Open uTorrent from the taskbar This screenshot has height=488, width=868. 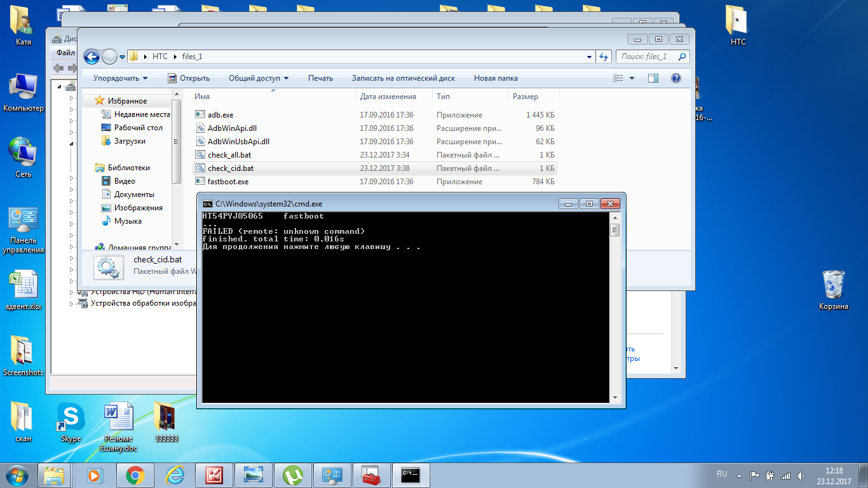point(292,475)
